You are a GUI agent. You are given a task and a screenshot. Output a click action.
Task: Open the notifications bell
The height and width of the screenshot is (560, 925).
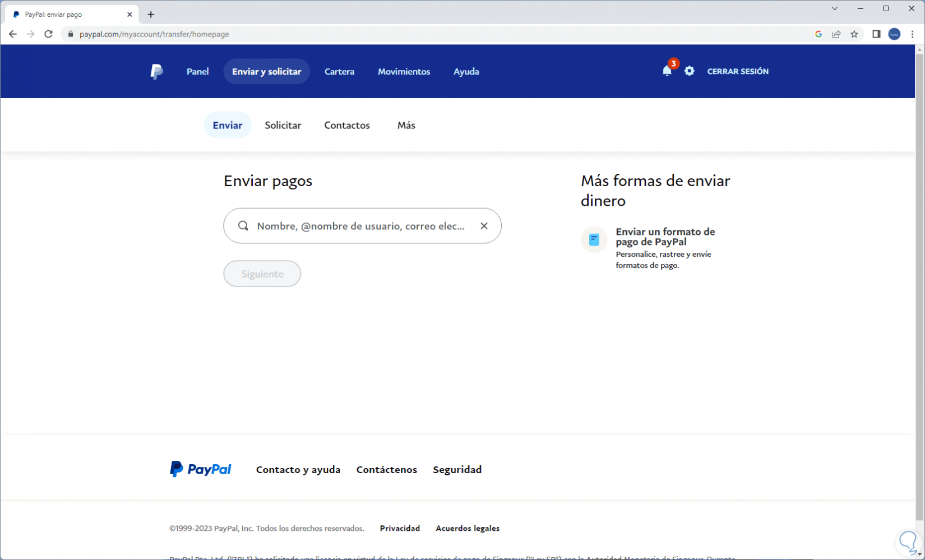(x=667, y=71)
